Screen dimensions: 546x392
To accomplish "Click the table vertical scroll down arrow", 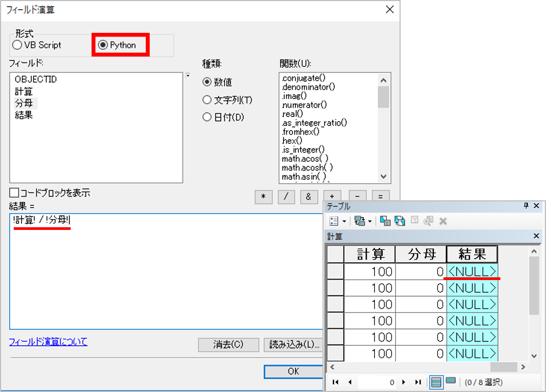I will point(534,356).
